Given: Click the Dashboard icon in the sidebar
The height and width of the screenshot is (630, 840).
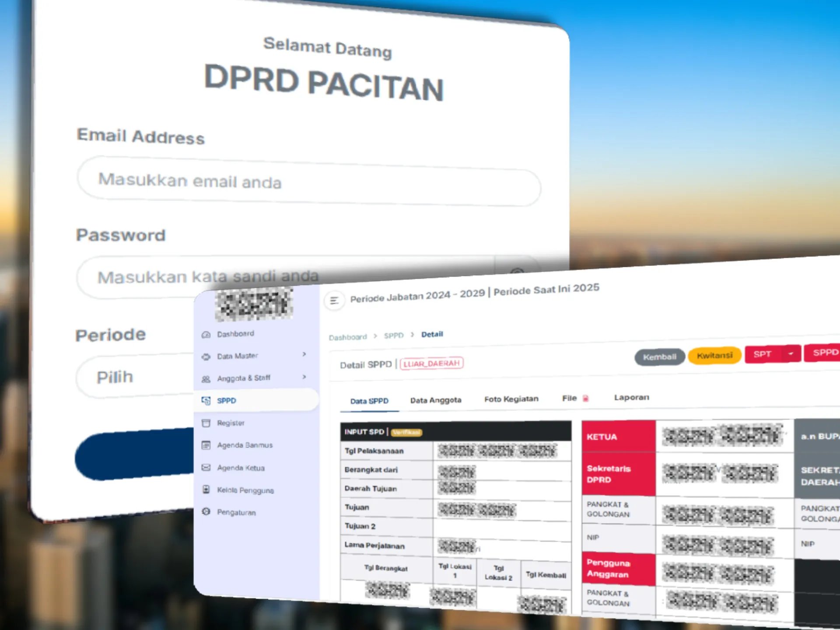Looking at the screenshot, I should (x=206, y=335).
